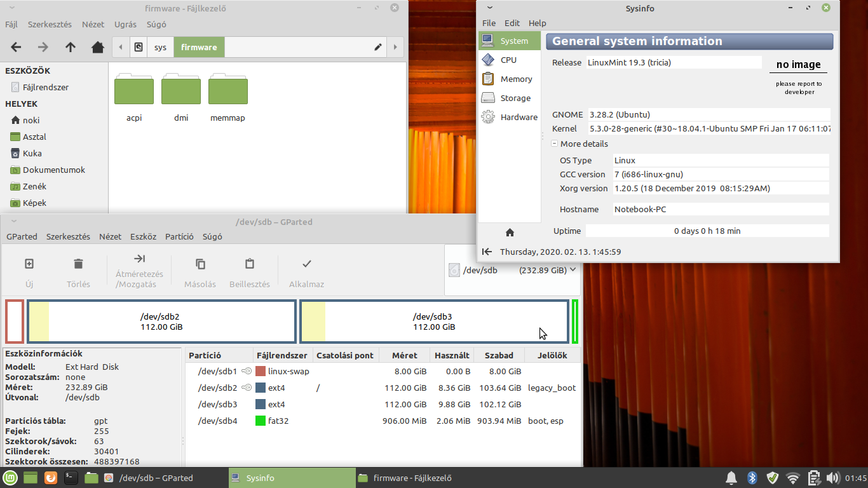Click the Másolás copy tool
This screenshot has width=868, height=488.
[200, 273]
